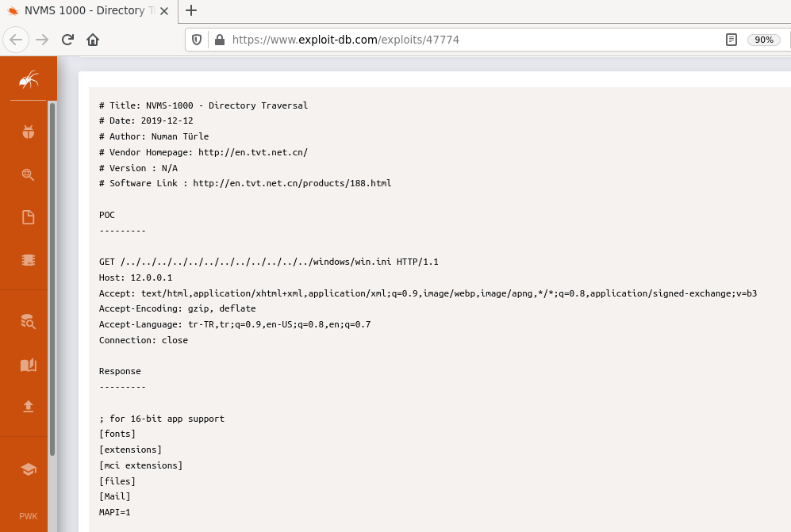791x532 pixels.
Task: Click the 'MAPI=1' line
Action: click(x=114, y=512)
